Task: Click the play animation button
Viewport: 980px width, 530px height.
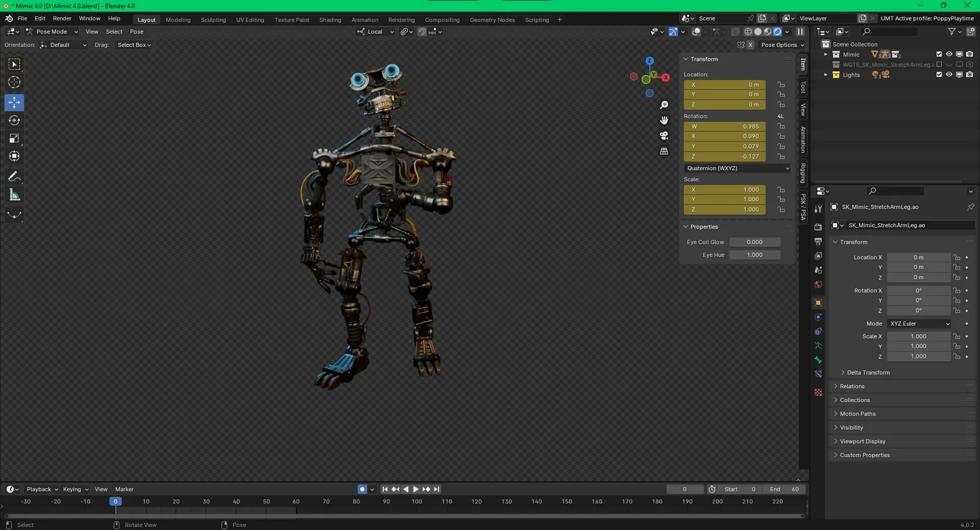Action: tap(416, 489)
